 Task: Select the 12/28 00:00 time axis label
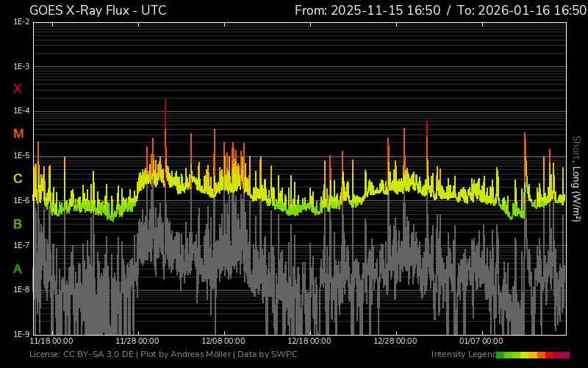click(395, 342)
